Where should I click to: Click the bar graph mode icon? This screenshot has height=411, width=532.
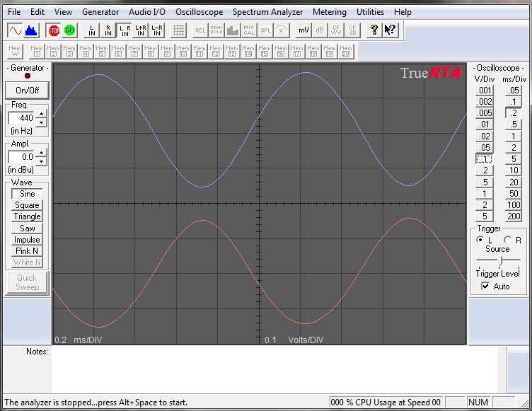(x=233, y=30)
